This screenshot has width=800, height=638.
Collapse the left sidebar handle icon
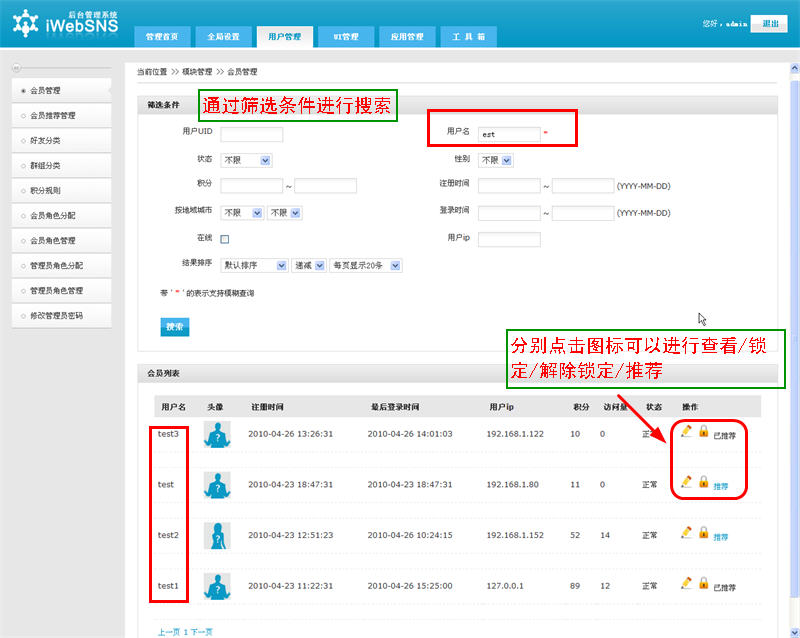coord(16,68)
